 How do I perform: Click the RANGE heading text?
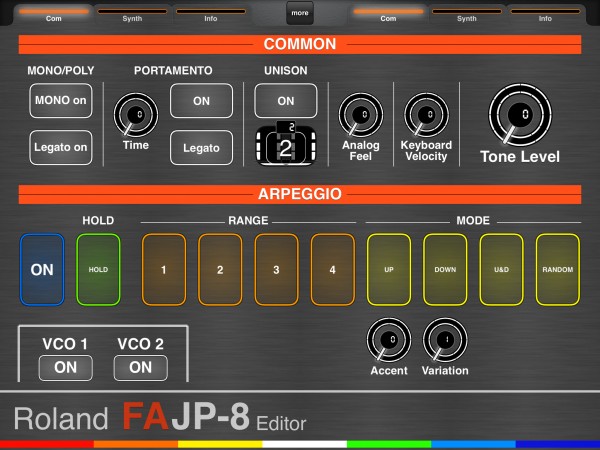click(x=248, y=220)
